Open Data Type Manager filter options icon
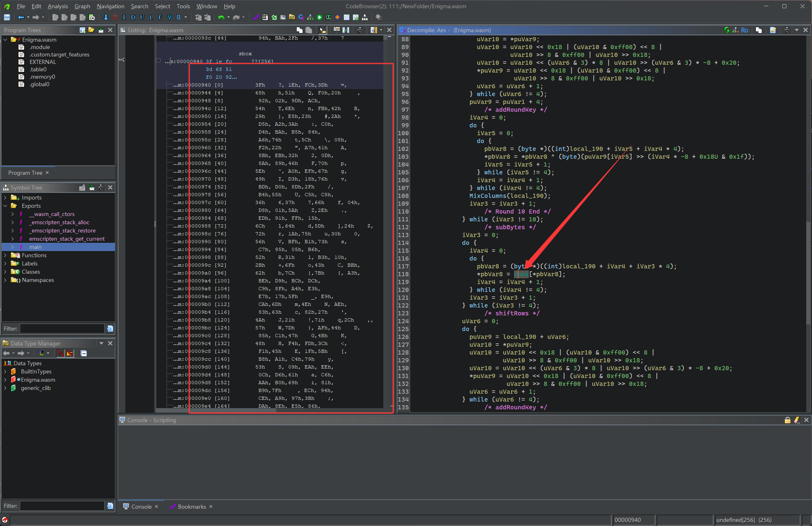Screen dimensions: 812x526 pyautogui.click(x=110, y=506)
